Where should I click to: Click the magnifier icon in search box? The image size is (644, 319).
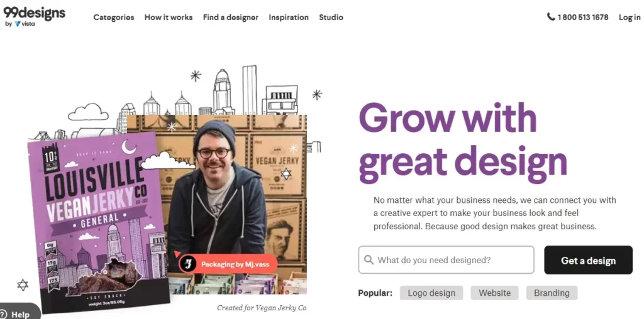click(369, 260)
